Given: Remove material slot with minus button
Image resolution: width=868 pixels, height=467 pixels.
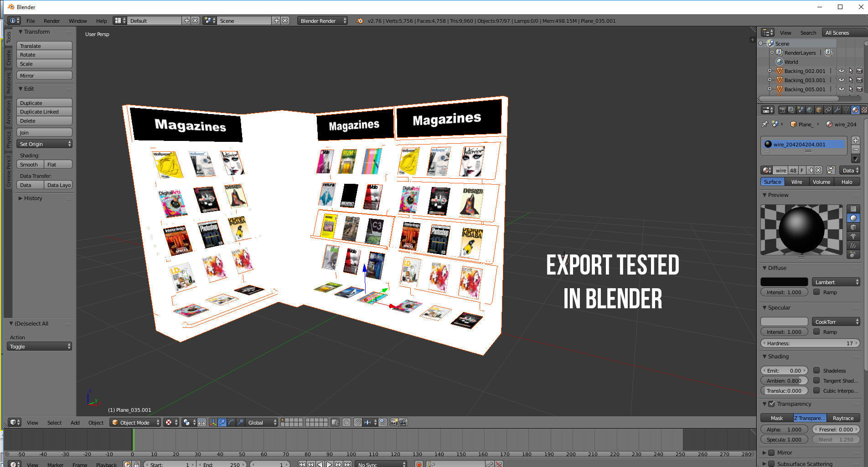Looking at the screenshot, I should click(856, 150).
